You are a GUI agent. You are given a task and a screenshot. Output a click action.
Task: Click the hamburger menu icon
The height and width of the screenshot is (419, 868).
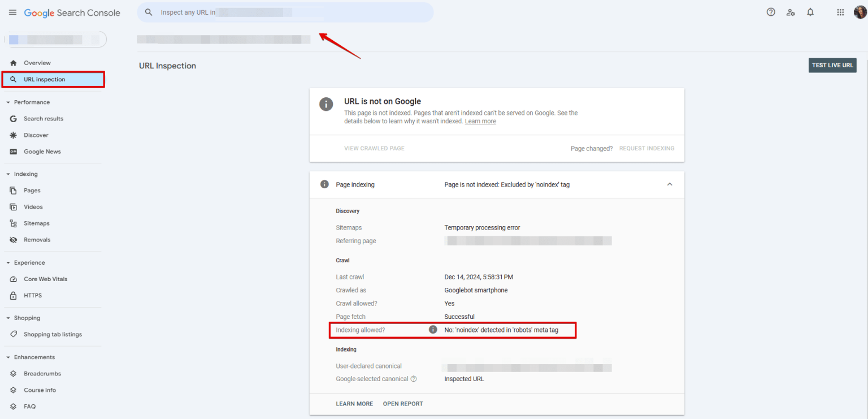pyautogui.click(x=12, y=12)
